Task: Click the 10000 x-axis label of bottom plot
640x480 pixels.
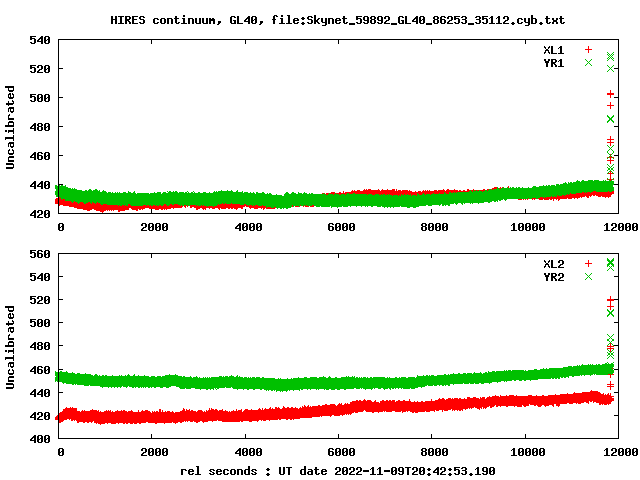Action: pos(528,452)
